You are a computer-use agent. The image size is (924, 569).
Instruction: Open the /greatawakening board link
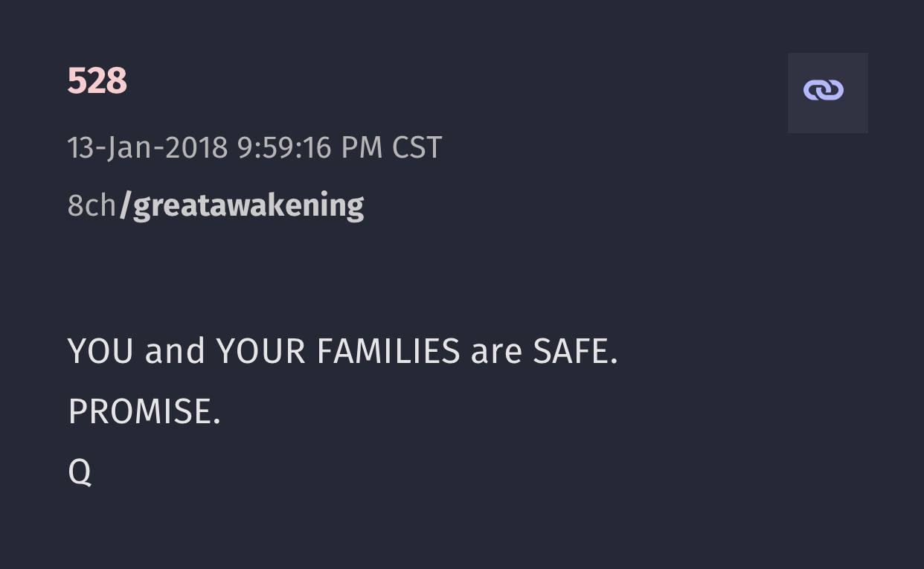[x=243, y=206]
